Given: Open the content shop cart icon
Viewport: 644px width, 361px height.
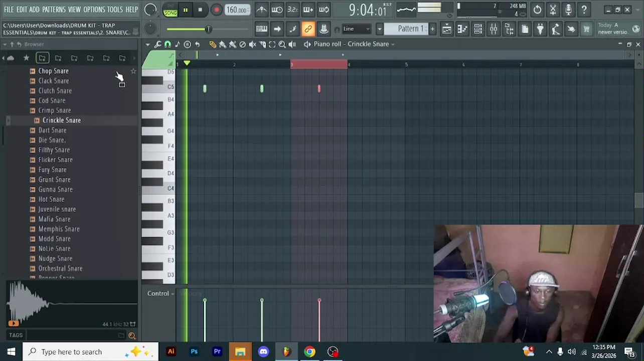Looking at the screenshot, I should pyautogui.click(x=586, y=29).
